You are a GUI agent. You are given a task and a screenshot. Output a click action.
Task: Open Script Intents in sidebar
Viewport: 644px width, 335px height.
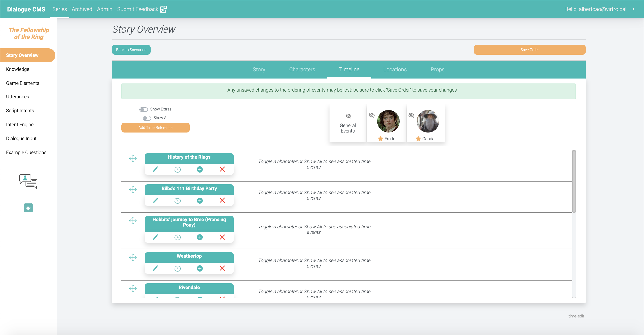20,111
